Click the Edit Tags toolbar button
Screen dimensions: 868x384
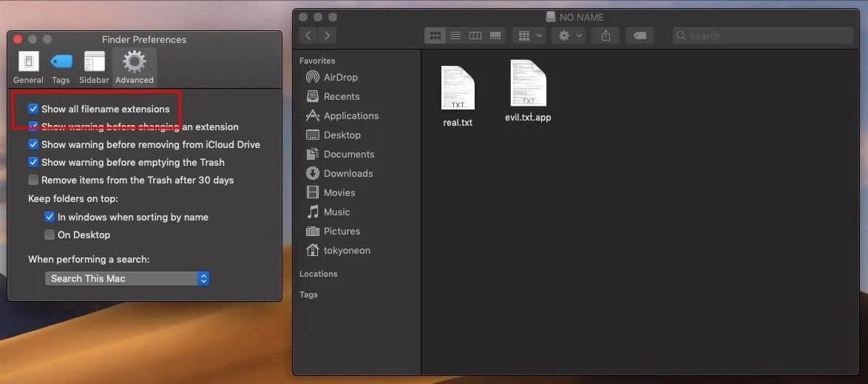coord(640,36)
